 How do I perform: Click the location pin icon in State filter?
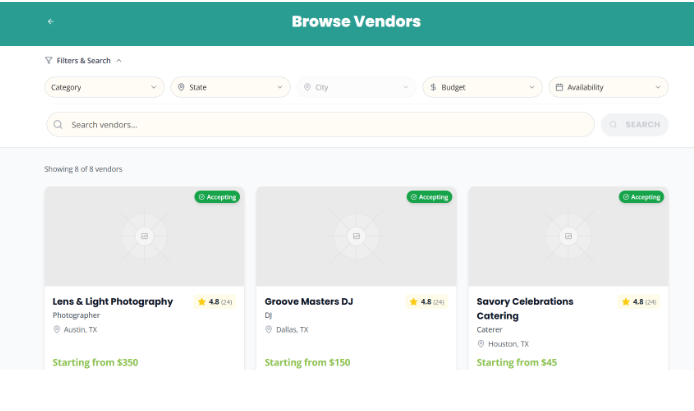(x=181, y=87)
